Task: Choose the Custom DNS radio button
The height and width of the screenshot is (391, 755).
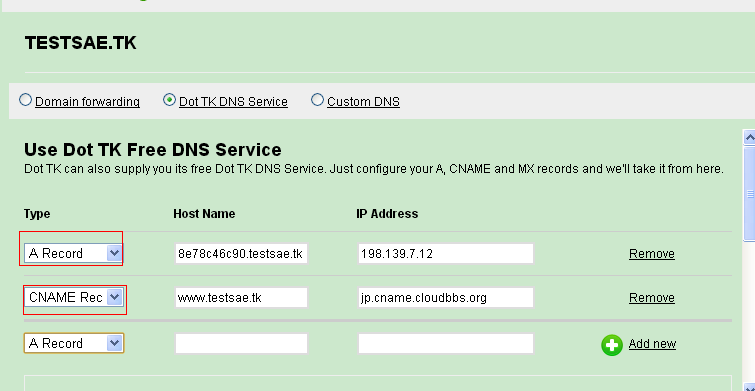Action: point(317,100)
